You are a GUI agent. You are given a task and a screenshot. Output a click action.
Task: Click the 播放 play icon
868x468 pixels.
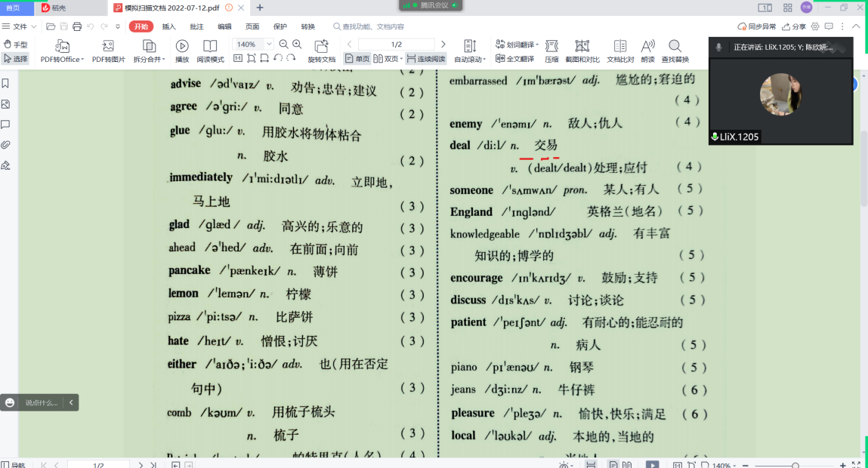click(182, 47)
